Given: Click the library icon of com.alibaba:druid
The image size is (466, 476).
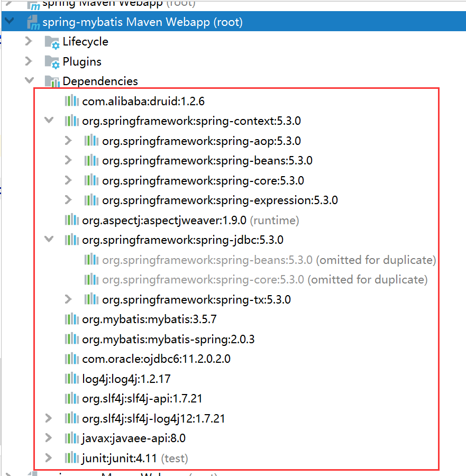Looking at the screenshot, I should tap(72, 100).
